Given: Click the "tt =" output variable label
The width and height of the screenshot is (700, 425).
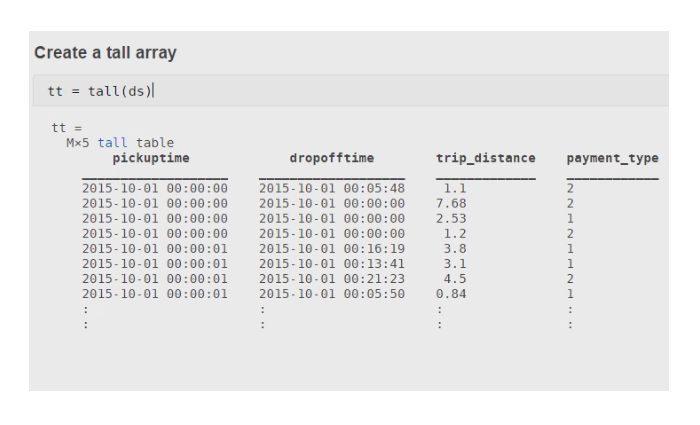Looking at the screenshot, I should click(x=62, y=129).
